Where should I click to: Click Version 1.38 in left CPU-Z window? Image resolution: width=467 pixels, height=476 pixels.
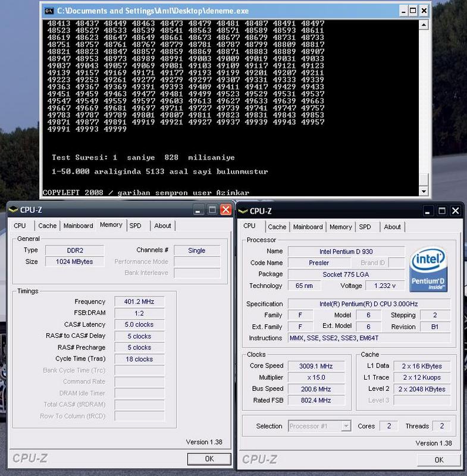coord(204,442)
